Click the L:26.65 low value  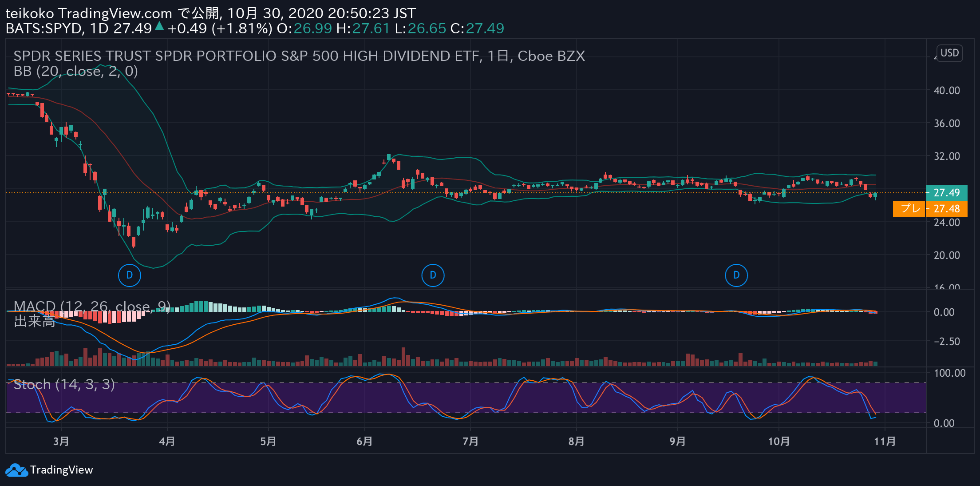[420, 28]
